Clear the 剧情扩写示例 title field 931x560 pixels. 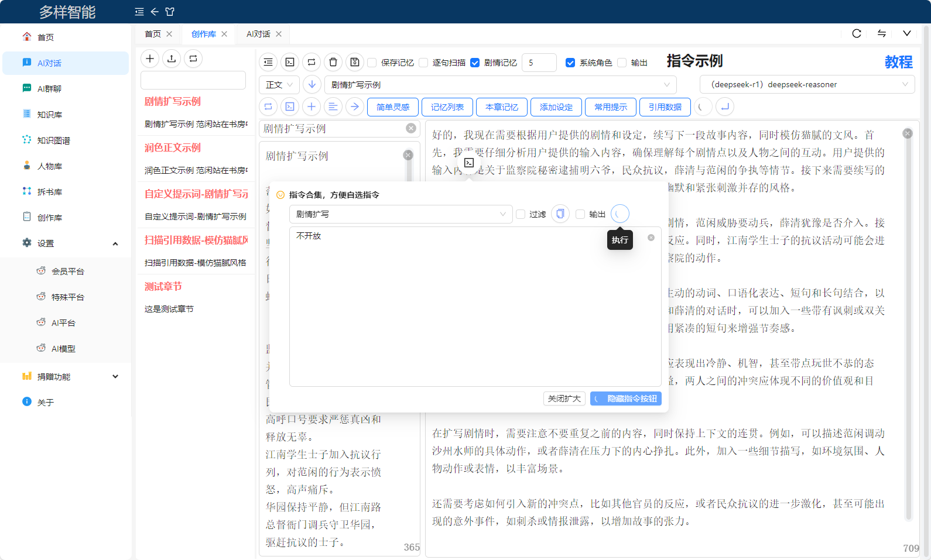[411, 128]
